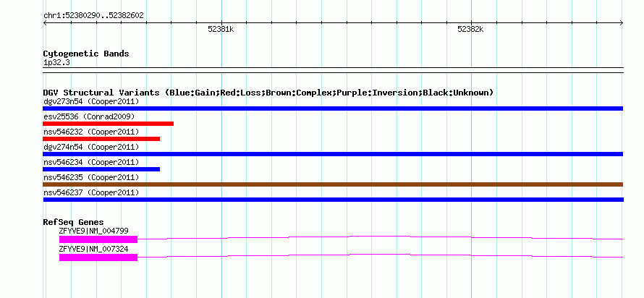The image size is (644, 298).
Task: Click the nsv546235 (Cooper2011) label
Action: (91, 177)
